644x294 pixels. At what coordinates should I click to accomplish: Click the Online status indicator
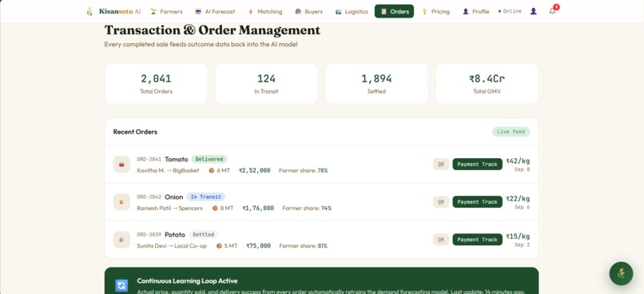click(x=510, y=11)
